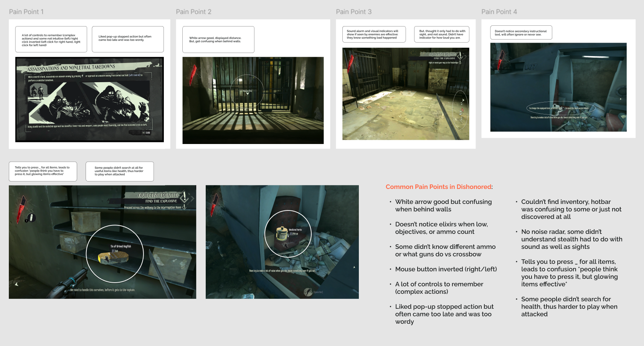Image resolution: width=644 pixels, height=346 pixels.
Task: Select the Space Bar prompt icon in the Medicinal Herbs screenshot
Action: coord(309,292)
